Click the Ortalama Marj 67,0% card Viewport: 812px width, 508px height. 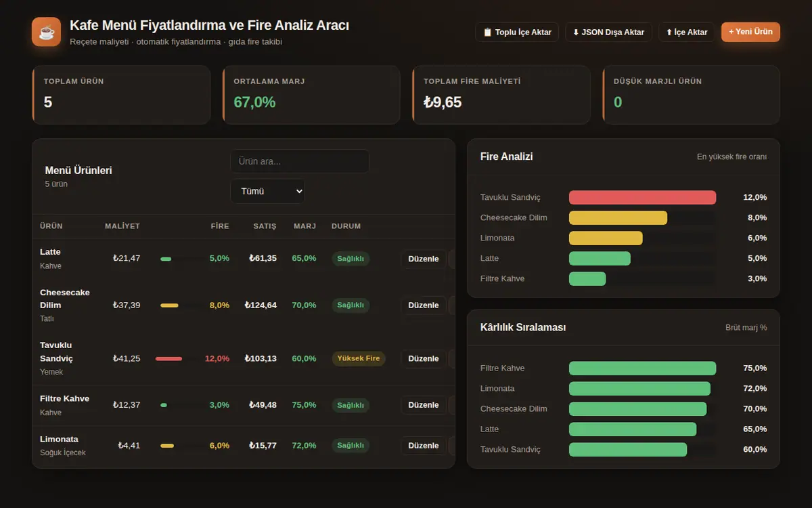[x=311, y=95]
